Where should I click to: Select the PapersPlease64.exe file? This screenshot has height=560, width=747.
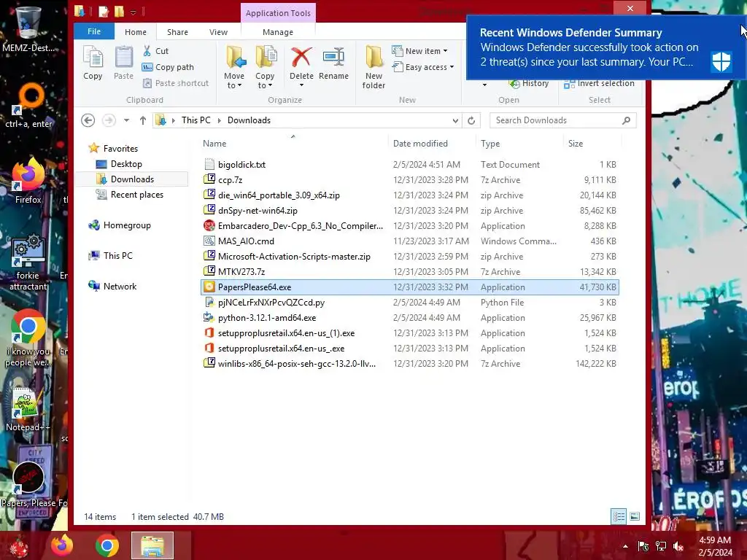[x=410, y=287]
